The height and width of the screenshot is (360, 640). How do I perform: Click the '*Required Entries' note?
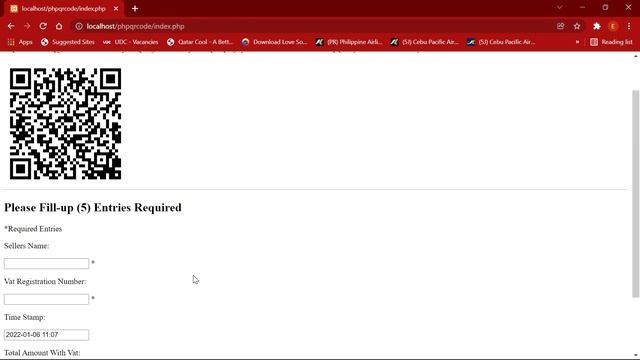click(33, 229)
